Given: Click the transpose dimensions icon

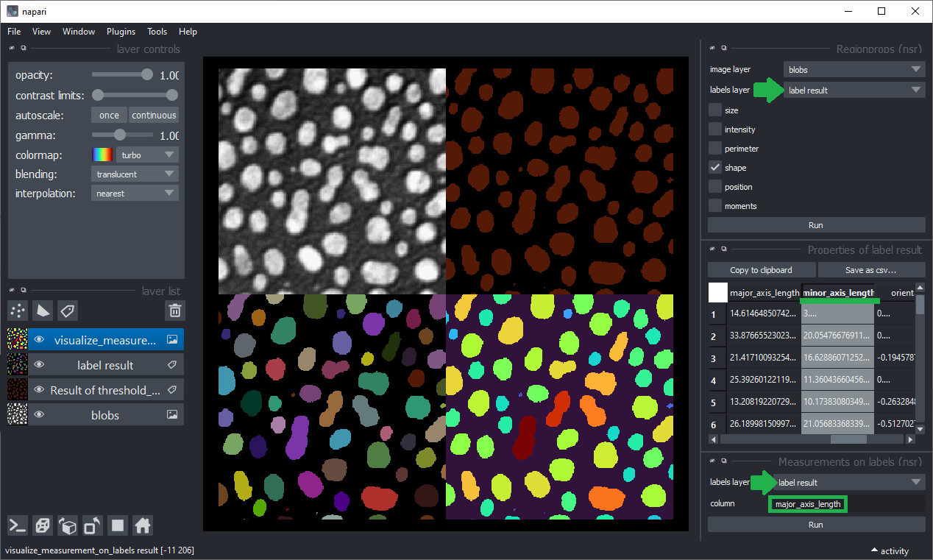Looking at the screenshot, I should click(x=93, y=525).
